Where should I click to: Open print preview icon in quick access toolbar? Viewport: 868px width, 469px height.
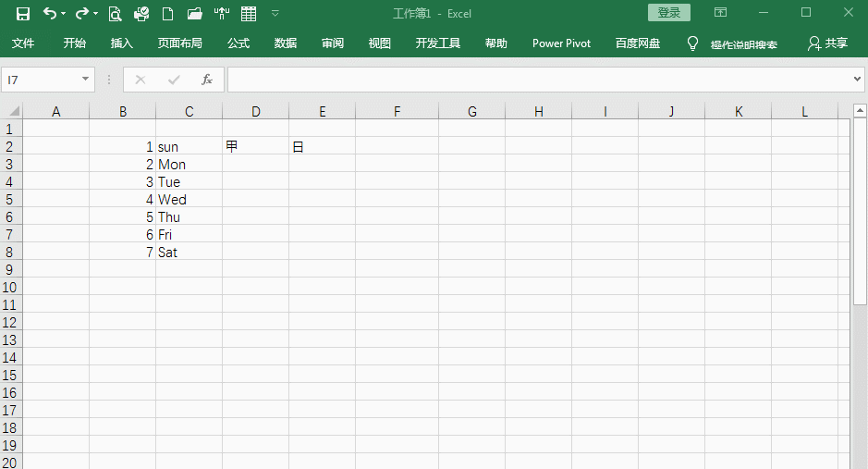coord(115,14)
